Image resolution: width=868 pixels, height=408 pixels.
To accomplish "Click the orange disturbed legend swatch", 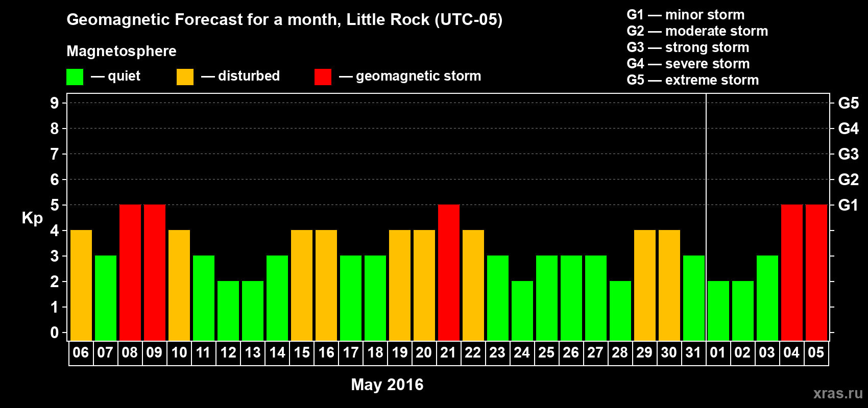I will point(185,77).
